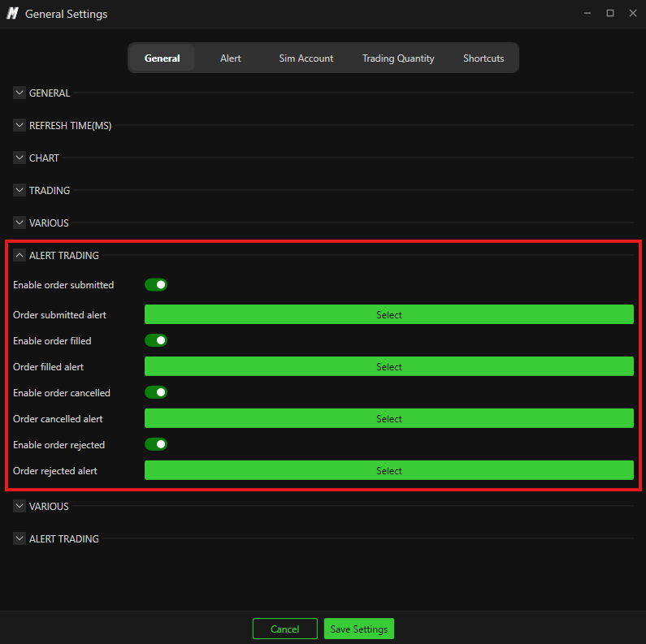Viewport: 646px width, 644px height.
Task: Expand the VARIOUS section below the alert settings
Action: (x=20, y=506)
